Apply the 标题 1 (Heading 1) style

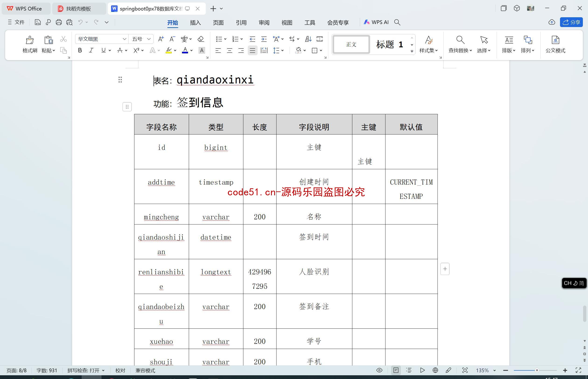[x=389, y=45]
